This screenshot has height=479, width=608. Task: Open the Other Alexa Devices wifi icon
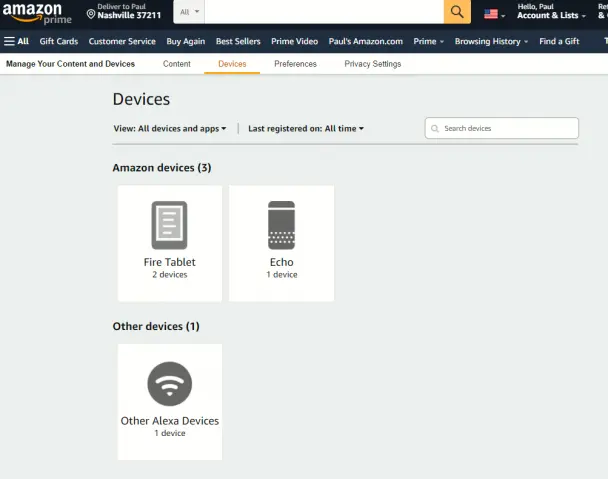click(x=169, y=384)
